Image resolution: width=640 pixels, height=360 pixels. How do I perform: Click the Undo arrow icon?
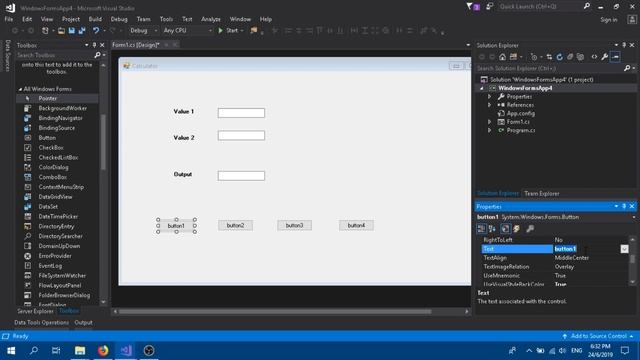pos(96,31)
